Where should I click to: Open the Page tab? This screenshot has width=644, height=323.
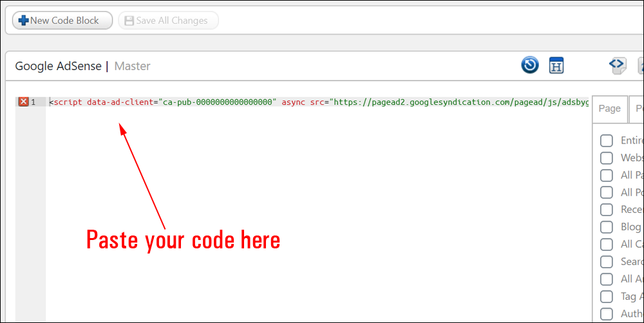609,109
